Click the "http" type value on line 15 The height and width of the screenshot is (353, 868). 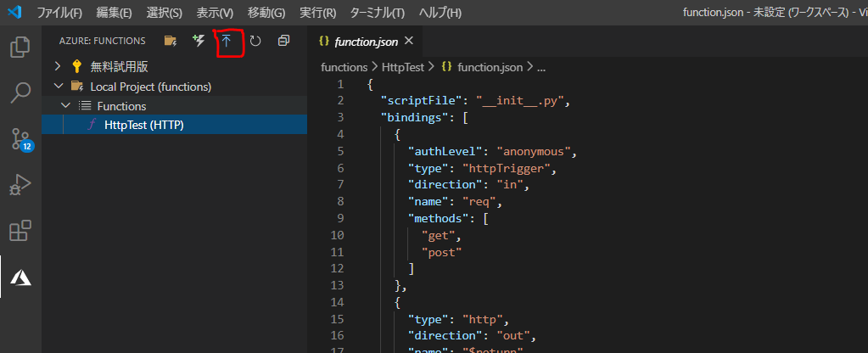(483, 319)
